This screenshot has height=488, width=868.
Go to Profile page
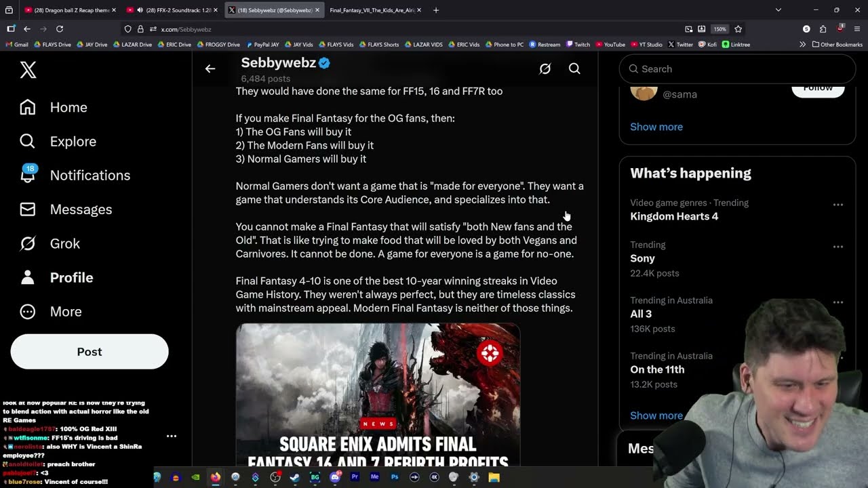point(56,277)
